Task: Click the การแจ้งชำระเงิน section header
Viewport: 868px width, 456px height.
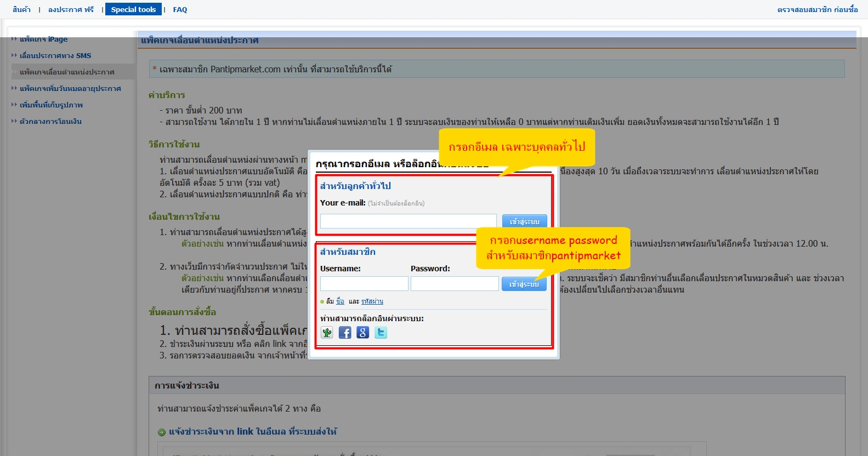Action: pyautogui.click(x=497, y=385)
